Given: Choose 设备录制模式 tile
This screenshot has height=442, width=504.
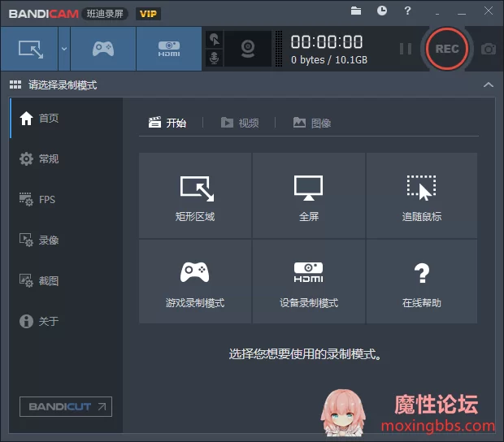Looking at the screenshot, I should point(309,281).
